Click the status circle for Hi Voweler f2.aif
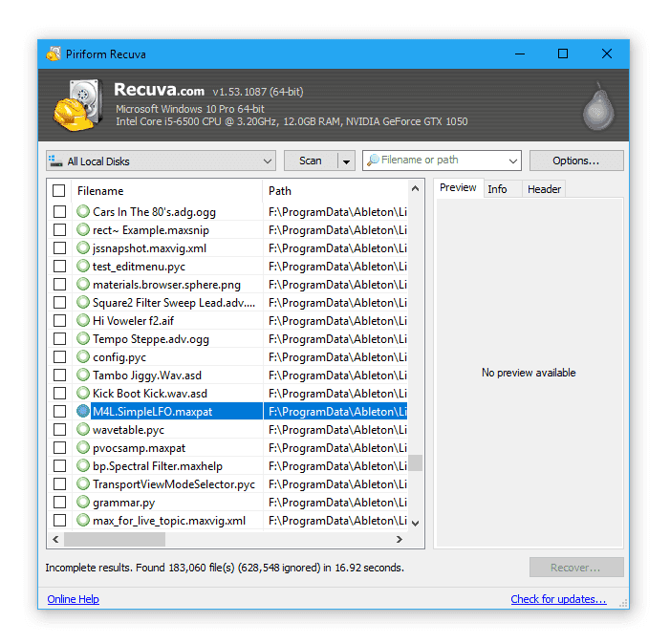The width and height of the screenshot is (670, 644). 83,320
